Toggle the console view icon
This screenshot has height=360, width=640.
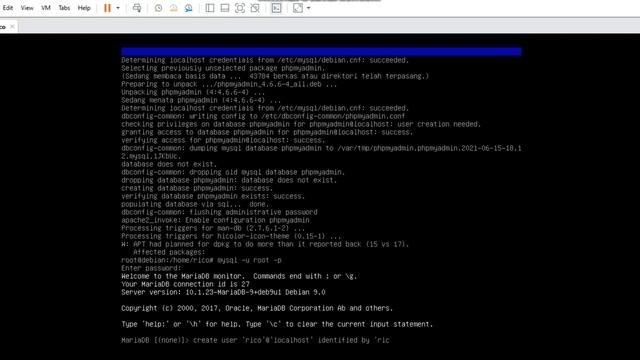(276, 8)
